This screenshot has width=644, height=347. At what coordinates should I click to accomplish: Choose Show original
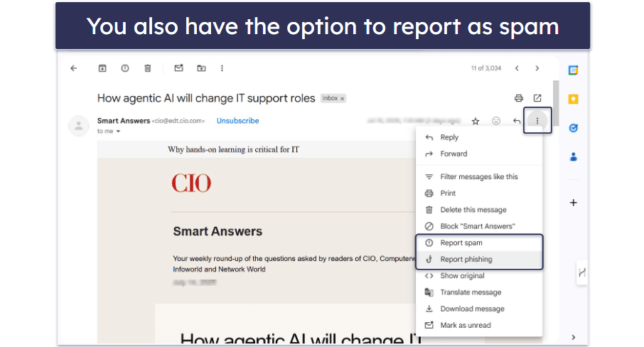click(x=479, y=276)
